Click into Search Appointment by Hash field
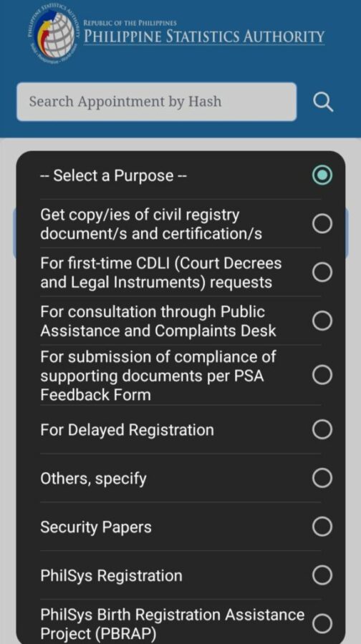 point(156,102)
